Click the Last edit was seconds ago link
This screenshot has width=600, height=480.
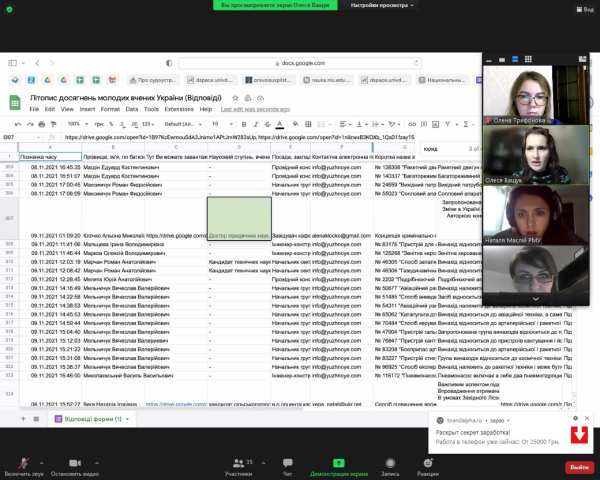click(257, 108)
